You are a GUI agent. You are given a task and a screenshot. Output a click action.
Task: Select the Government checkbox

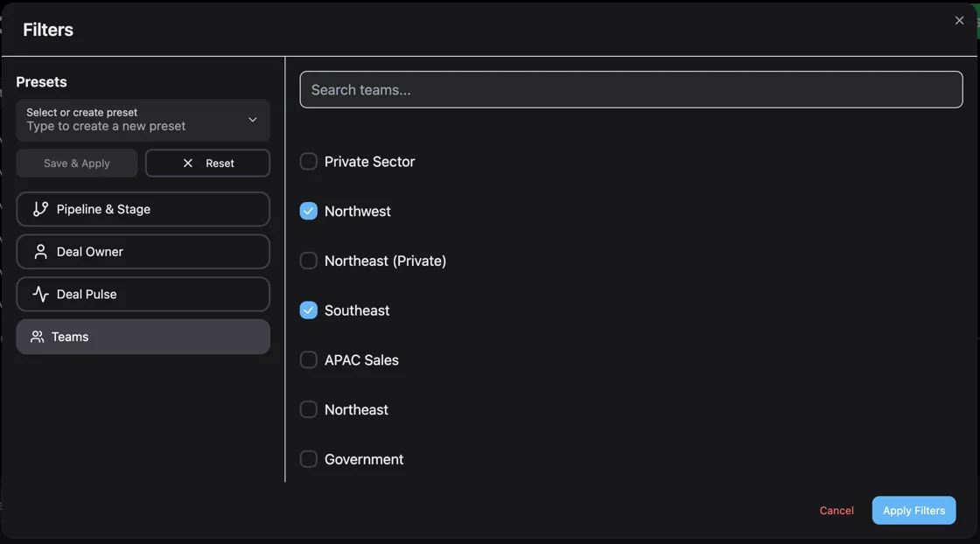(308, 458)
